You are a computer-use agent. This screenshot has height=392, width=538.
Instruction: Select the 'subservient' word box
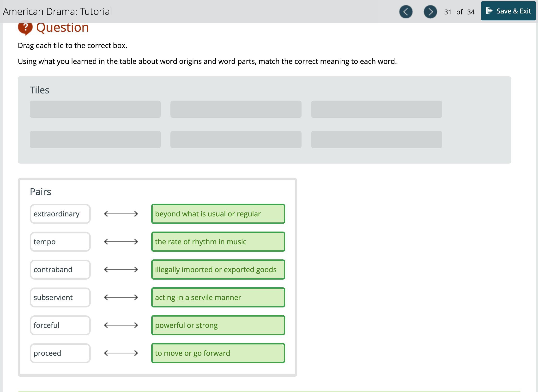[x=60, y=297]
